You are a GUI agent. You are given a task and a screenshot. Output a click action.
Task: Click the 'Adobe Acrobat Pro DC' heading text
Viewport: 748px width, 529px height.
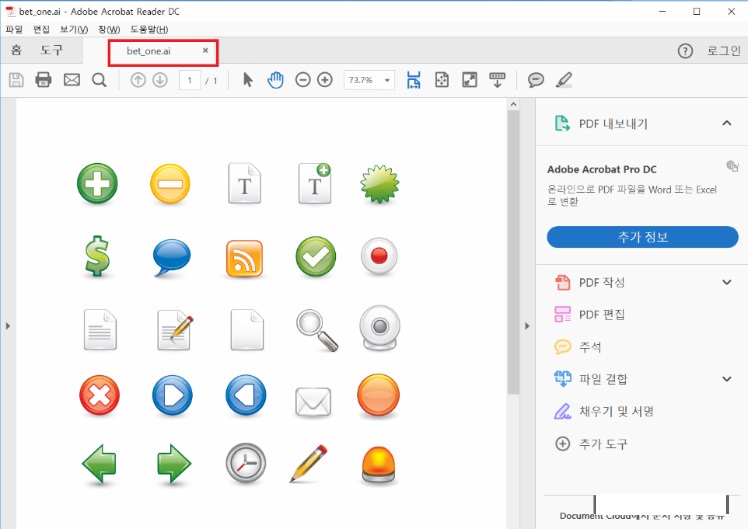click(602, 169)
